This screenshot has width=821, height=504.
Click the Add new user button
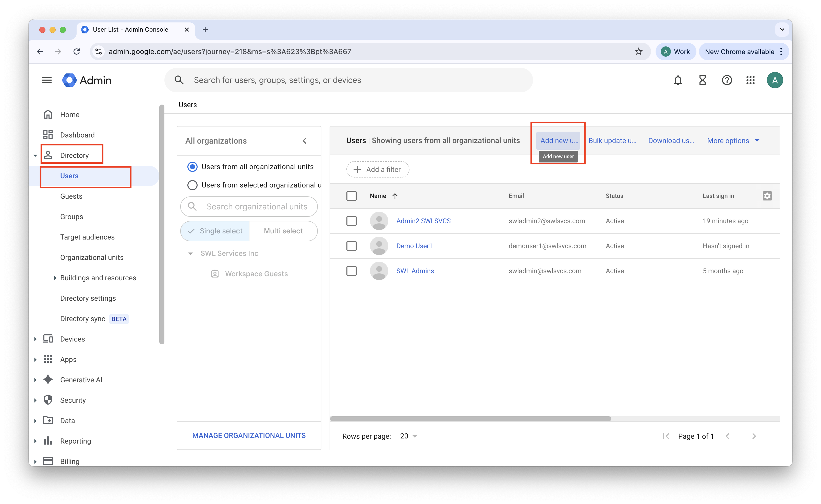pyautogui.click(x=559, y=141)
